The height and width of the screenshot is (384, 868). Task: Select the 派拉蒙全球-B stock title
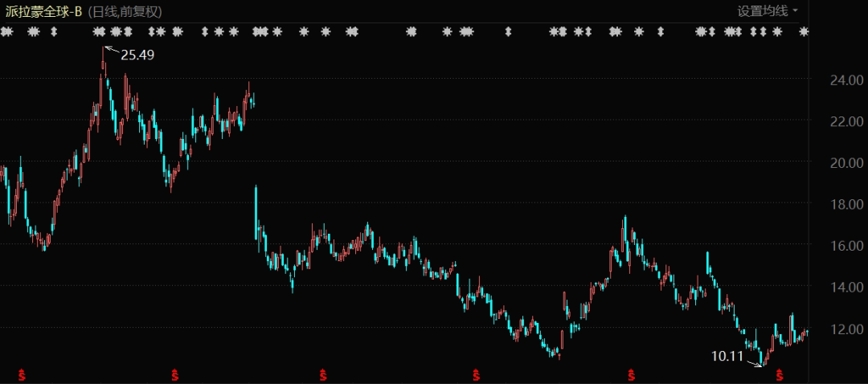[x=43, y=12]
